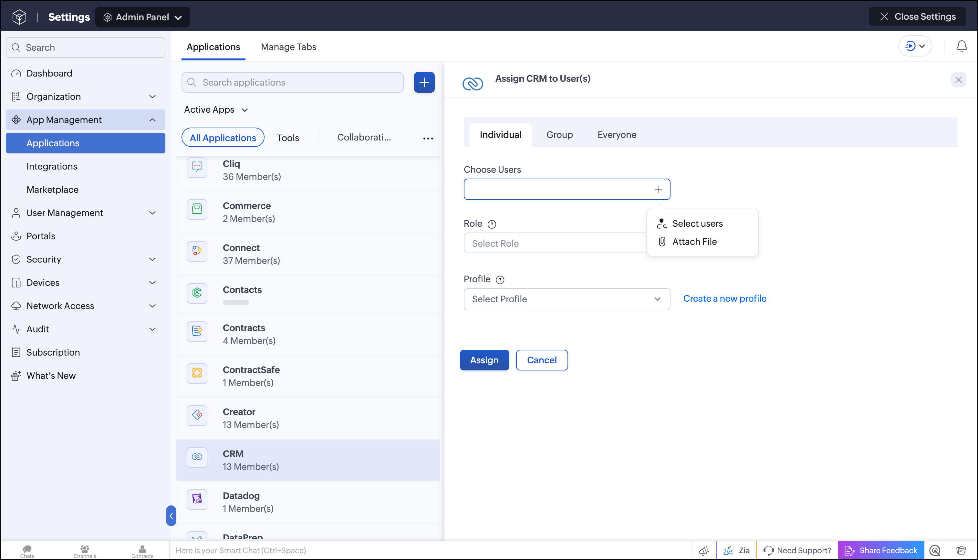
Task: Expand the Organization menu
Action: [x=85, y=97]
